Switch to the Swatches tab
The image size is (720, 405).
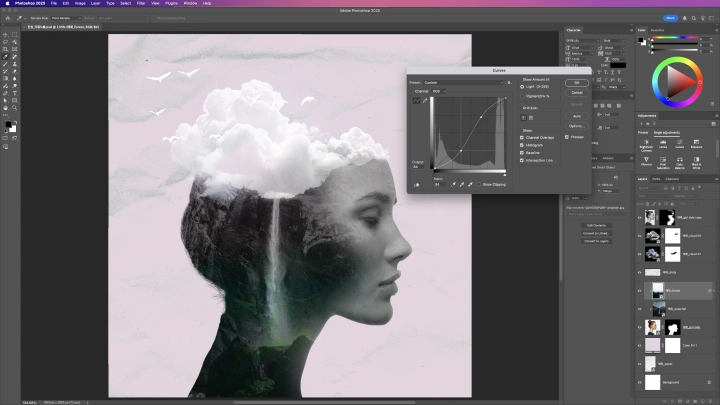(x=657, y=30)
